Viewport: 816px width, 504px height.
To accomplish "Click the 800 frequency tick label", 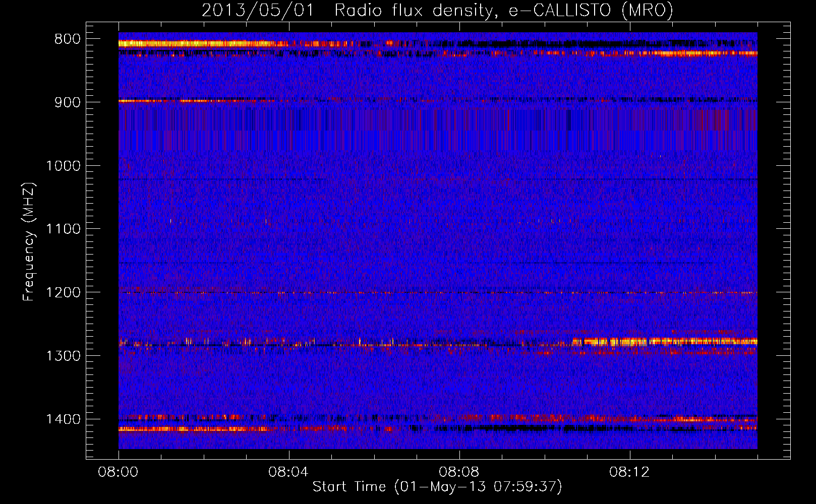I will [x=68, y=39].
